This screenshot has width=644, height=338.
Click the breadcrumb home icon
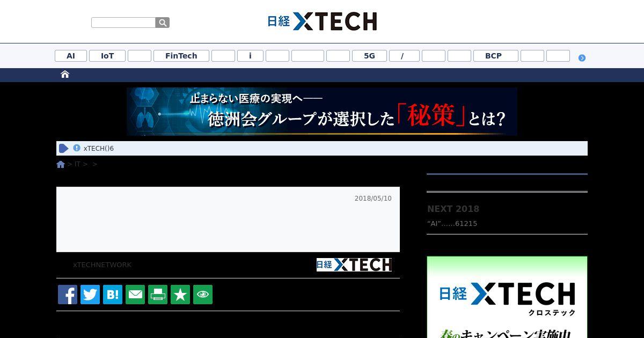click(x=61, y=164)
